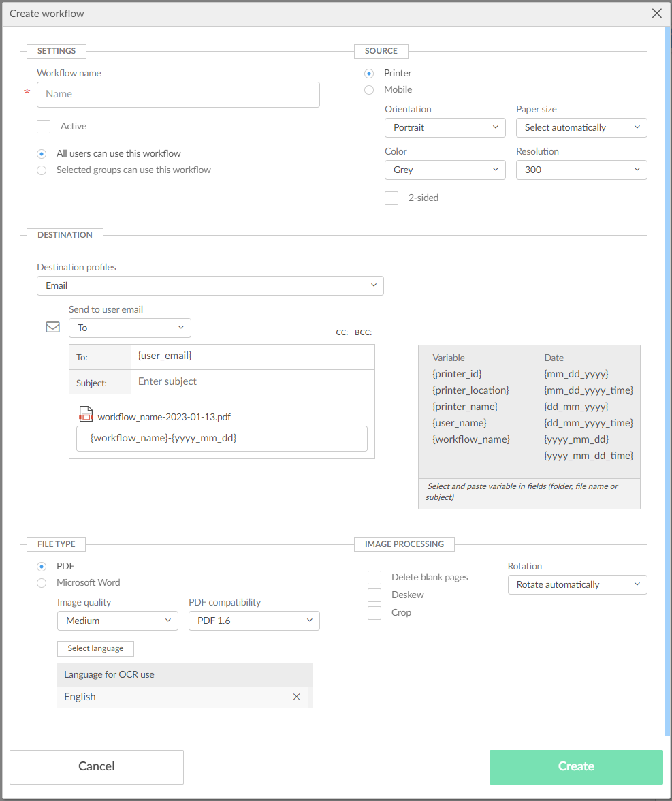Click the PDF file icon next to workflow_name-2023-01-13.pdf
The width and height of the screenshot is (672, 801).
86,414
